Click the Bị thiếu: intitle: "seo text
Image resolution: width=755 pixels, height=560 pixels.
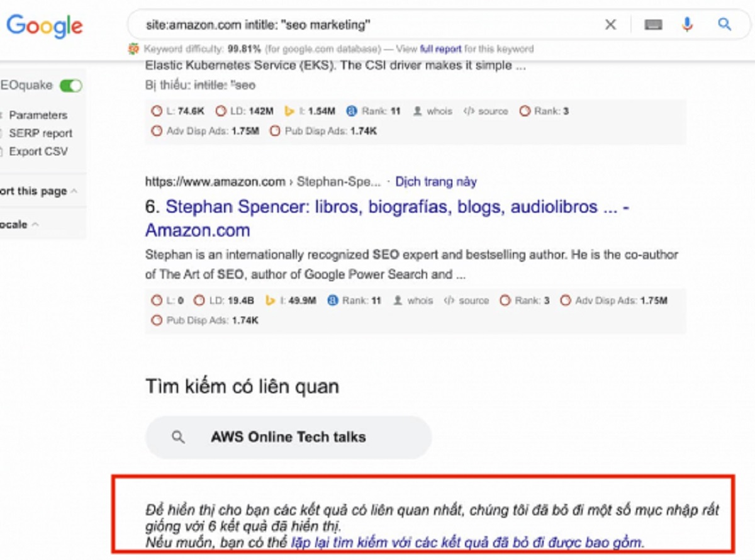click(200, 84)
